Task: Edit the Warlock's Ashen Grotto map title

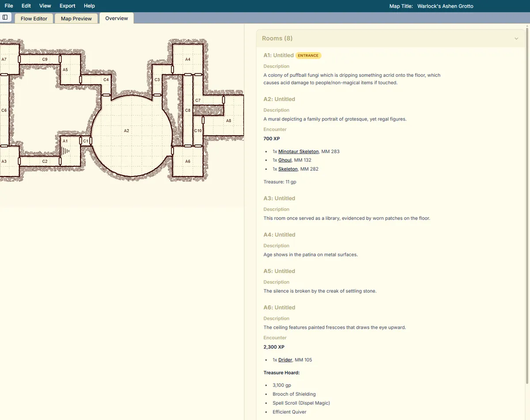Action: coord(445,6)
